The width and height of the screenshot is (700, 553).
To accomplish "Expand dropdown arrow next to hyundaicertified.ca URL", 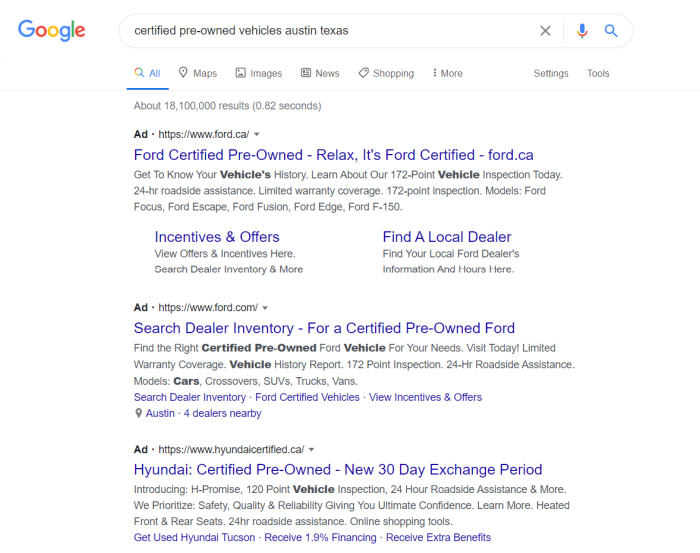I will (x=311, y=449).
